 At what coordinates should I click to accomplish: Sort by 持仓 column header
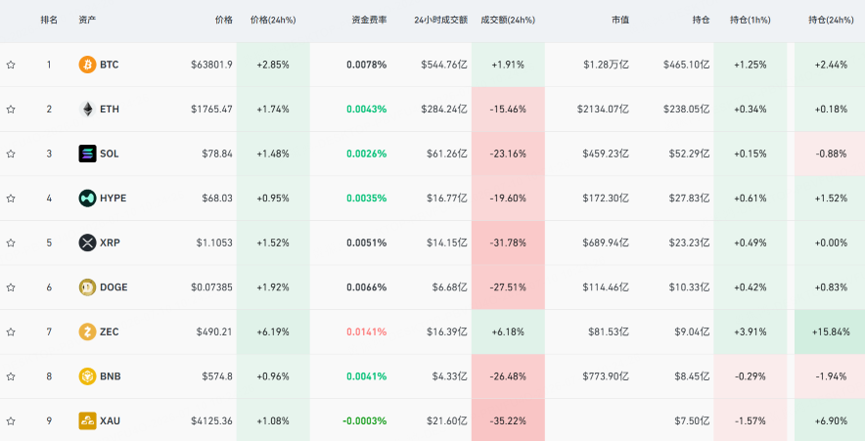pyautogui.click(x=701, y=20)
